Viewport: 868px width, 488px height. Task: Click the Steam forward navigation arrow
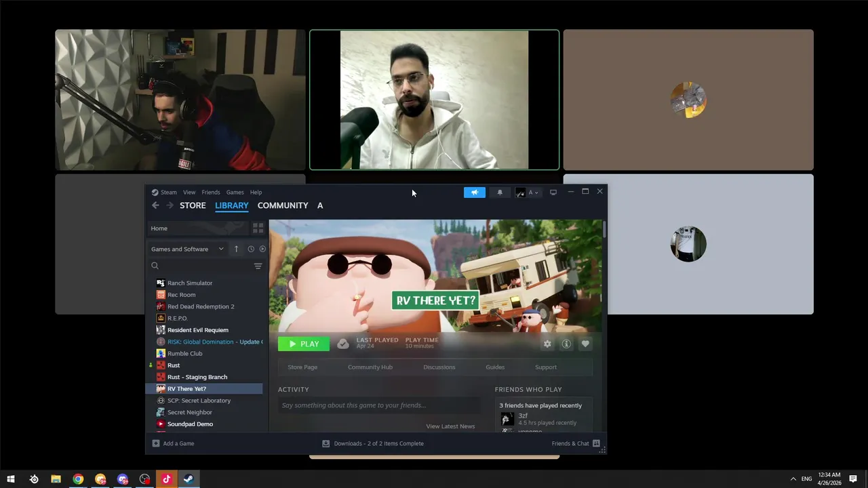click(x=170, y=205)
